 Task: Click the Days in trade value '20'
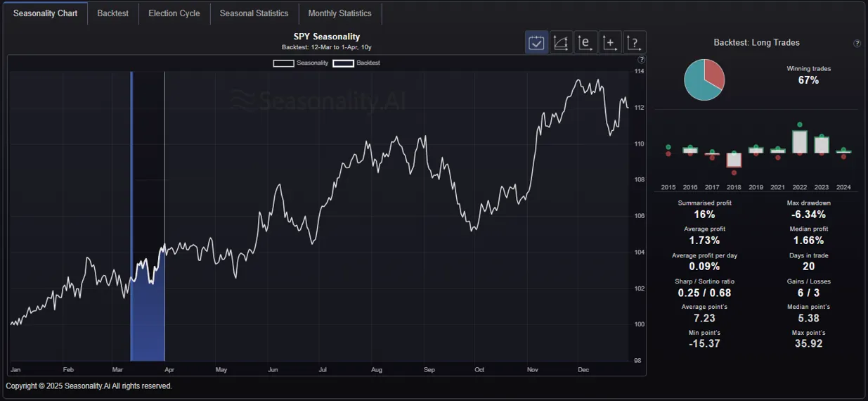808,266
